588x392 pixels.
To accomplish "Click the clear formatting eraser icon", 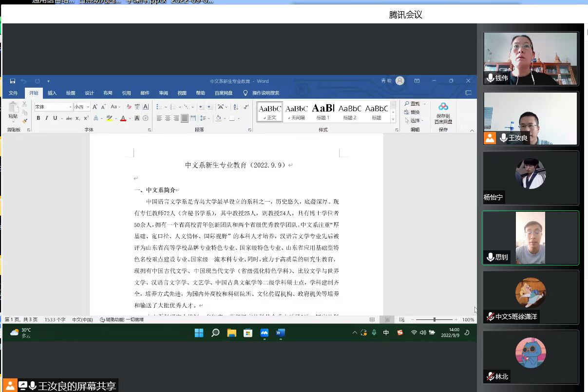I will 129,107.
